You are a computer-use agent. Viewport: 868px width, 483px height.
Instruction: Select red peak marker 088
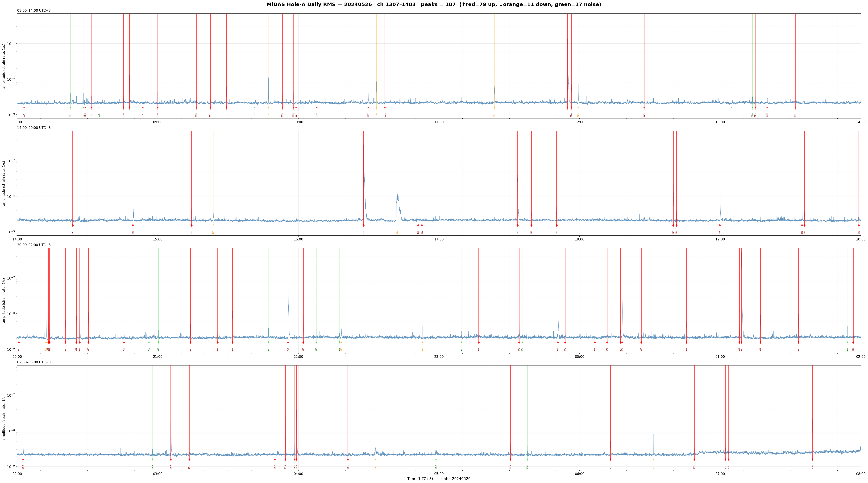click(23, 459)
